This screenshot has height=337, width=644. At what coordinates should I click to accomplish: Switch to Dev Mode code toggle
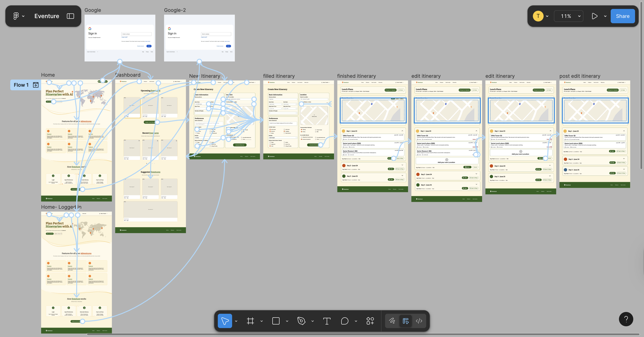(x=419, y=321)
